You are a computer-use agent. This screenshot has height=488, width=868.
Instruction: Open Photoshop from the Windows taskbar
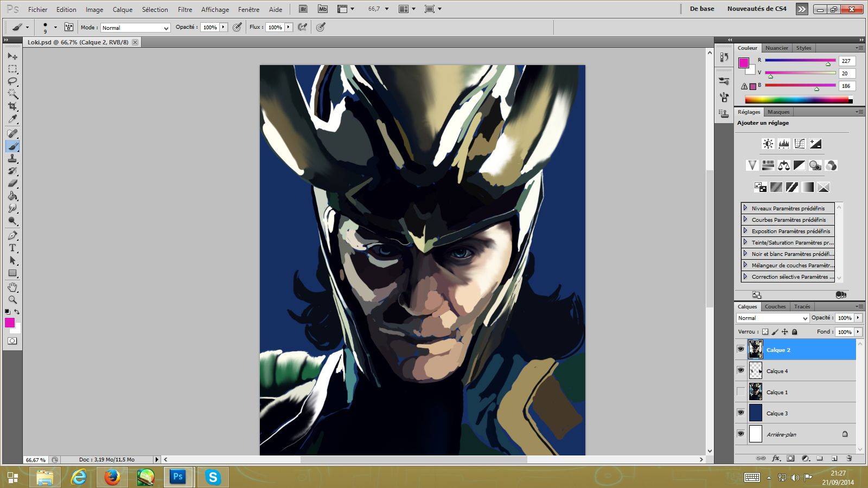pos(177,477)
